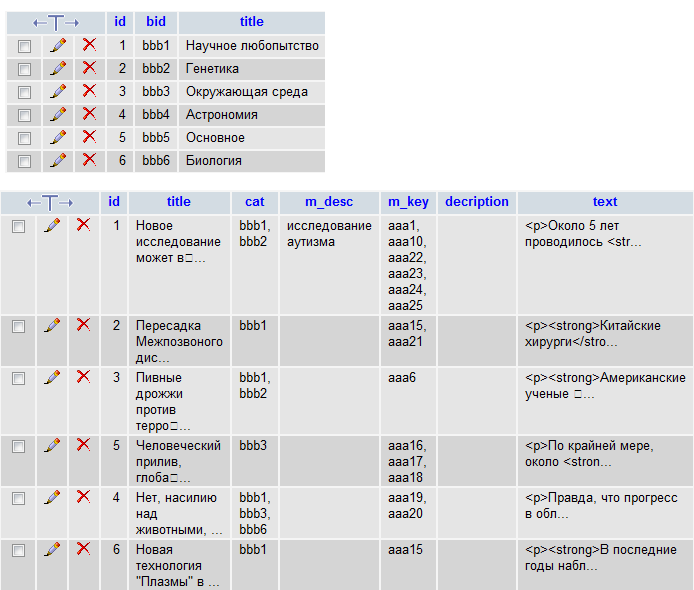Check the 'Нет, насилию' article checkbox
This screenshot has width=694, height=590.
[18, 499]
